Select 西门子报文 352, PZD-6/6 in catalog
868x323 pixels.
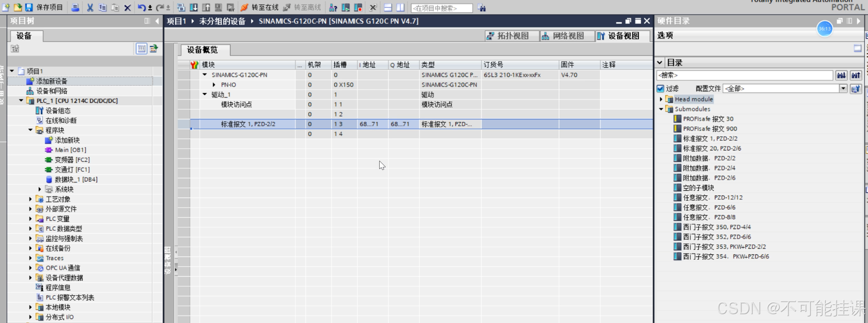716,237
